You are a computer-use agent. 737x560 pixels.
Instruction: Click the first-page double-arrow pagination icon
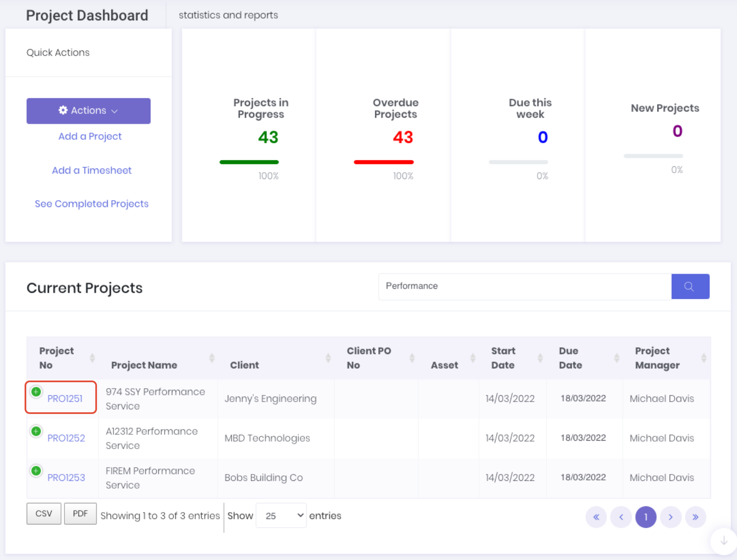click(x=596, y=517)
